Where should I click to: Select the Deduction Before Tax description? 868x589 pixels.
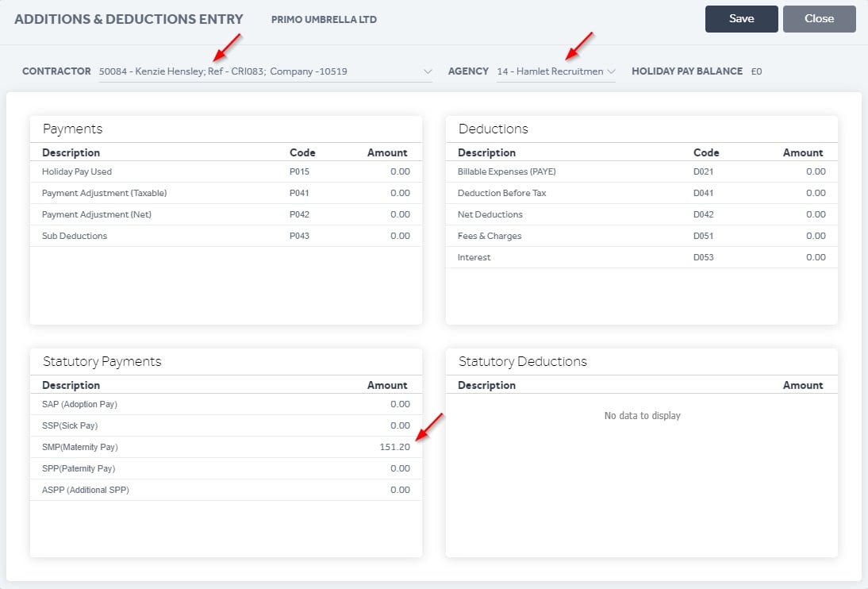point(501,194)
